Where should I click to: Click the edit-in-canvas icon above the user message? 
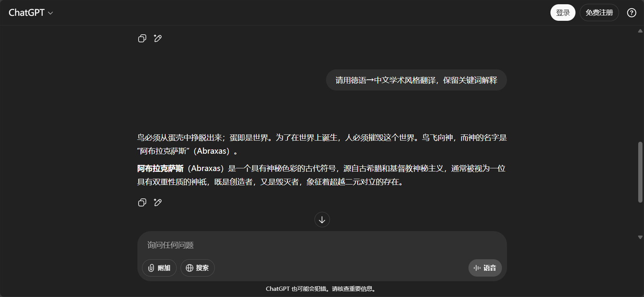[x=157, y=39]
